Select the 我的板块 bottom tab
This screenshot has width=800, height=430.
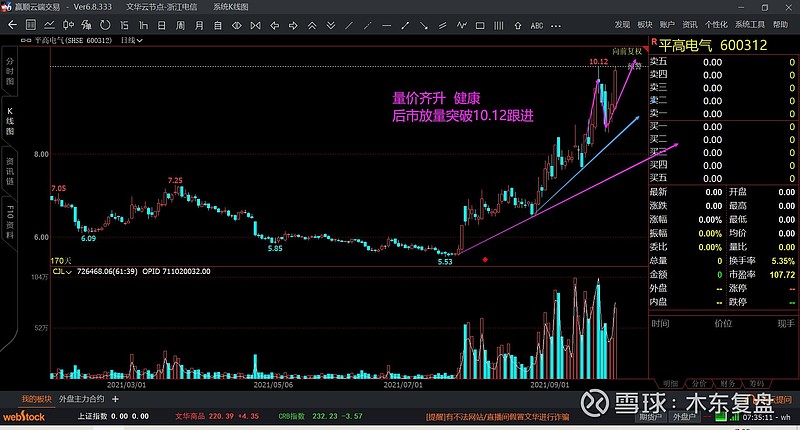click(x=36, y=399)
